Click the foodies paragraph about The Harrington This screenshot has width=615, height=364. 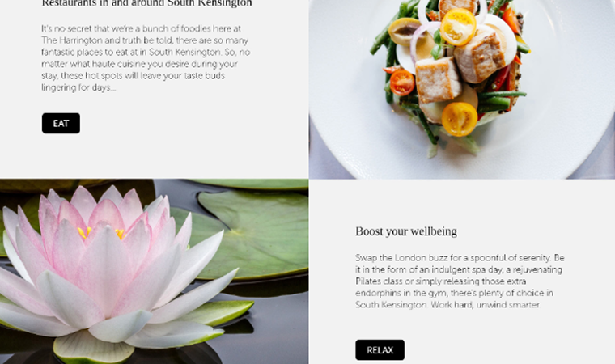[146, 58]
